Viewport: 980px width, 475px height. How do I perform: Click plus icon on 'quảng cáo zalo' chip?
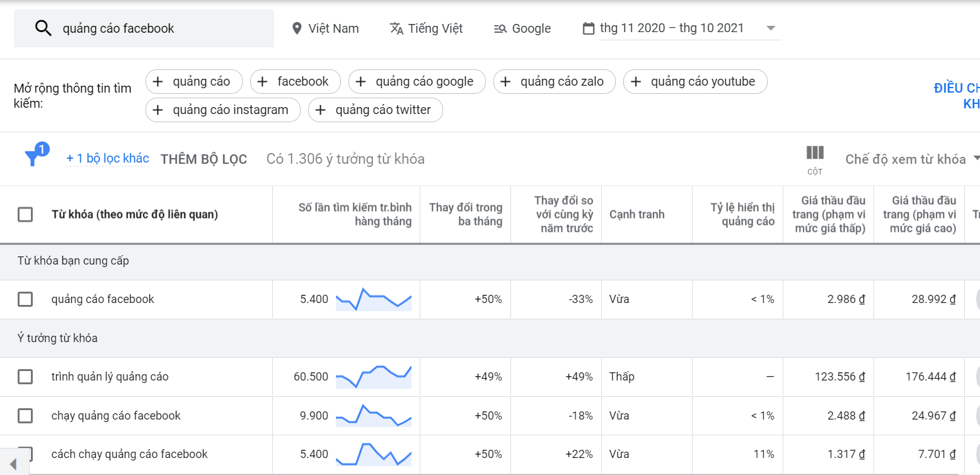pos(505,81)
